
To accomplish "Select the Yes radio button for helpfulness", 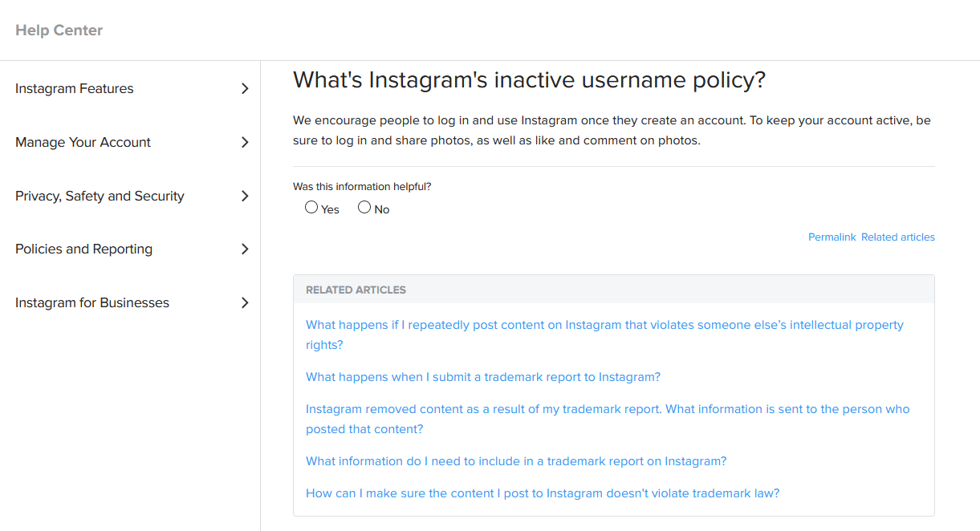I will [x=311, y=208].
